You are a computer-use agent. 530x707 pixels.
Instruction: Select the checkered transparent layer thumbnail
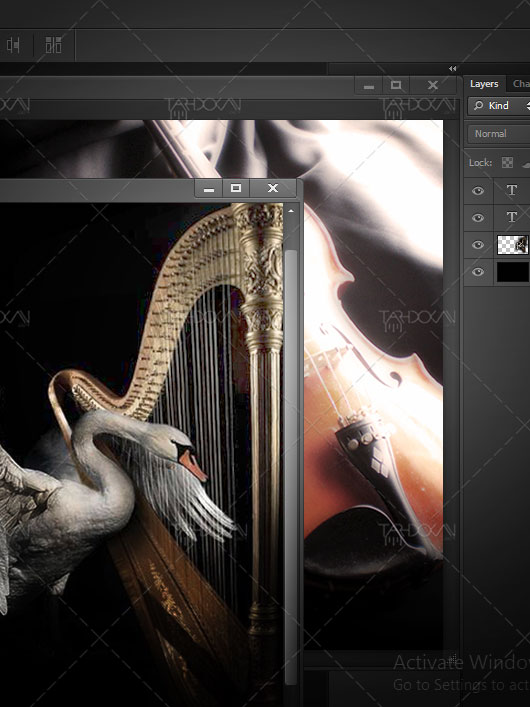click(x=512, y=245)
